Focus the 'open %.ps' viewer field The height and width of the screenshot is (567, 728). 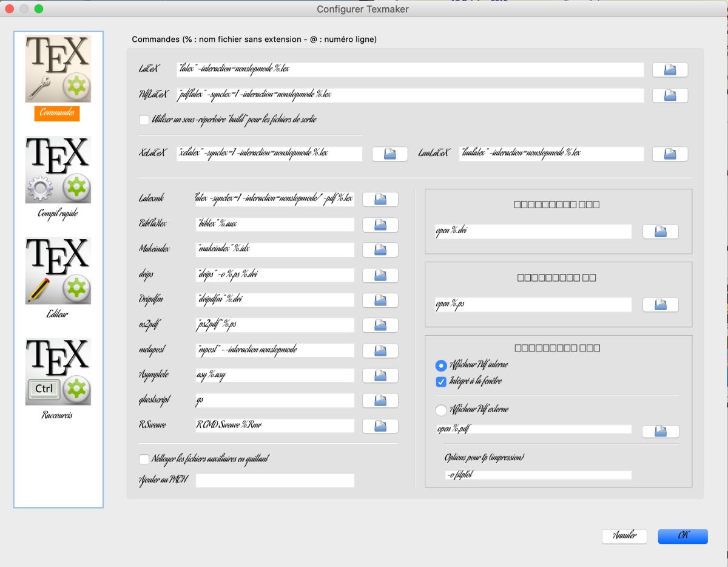tap(533, 305)
